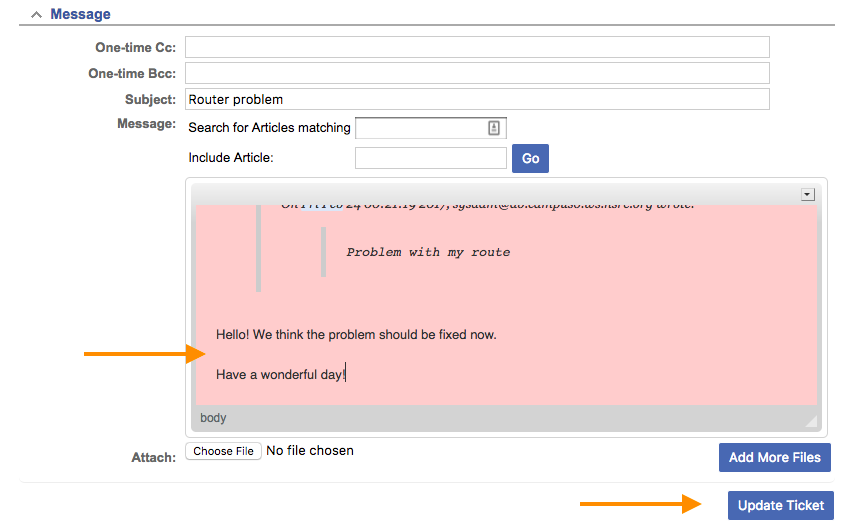This screenshot has height=529, width=856.
Task: Click Add More Files button
Action: 774,457
